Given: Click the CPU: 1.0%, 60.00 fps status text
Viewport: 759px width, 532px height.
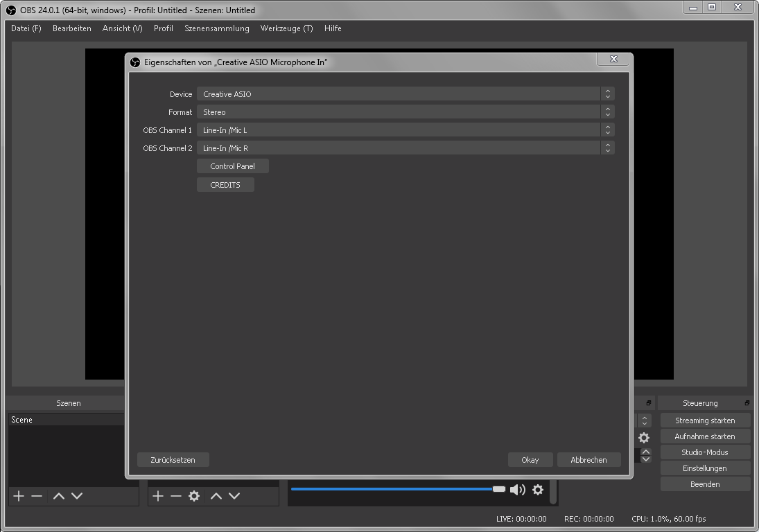Looking at the screenshot, I should (x=668, y=519).
